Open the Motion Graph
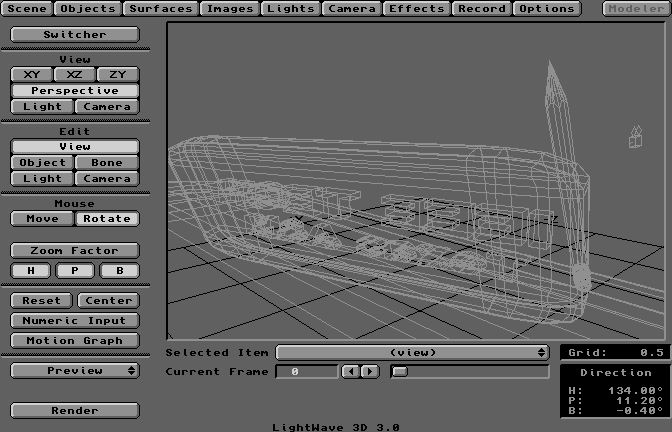 pos(75,341)
